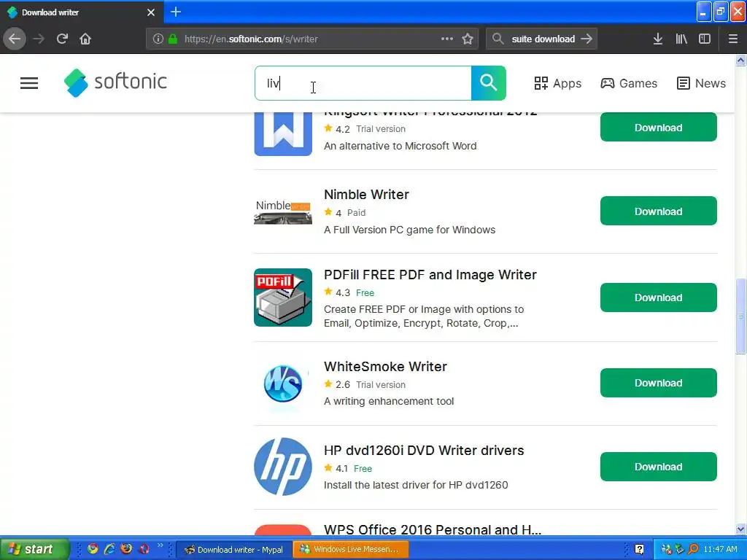Open PDFill printer app icon
This screenshot has height=560, width=747.
point(283,297)
